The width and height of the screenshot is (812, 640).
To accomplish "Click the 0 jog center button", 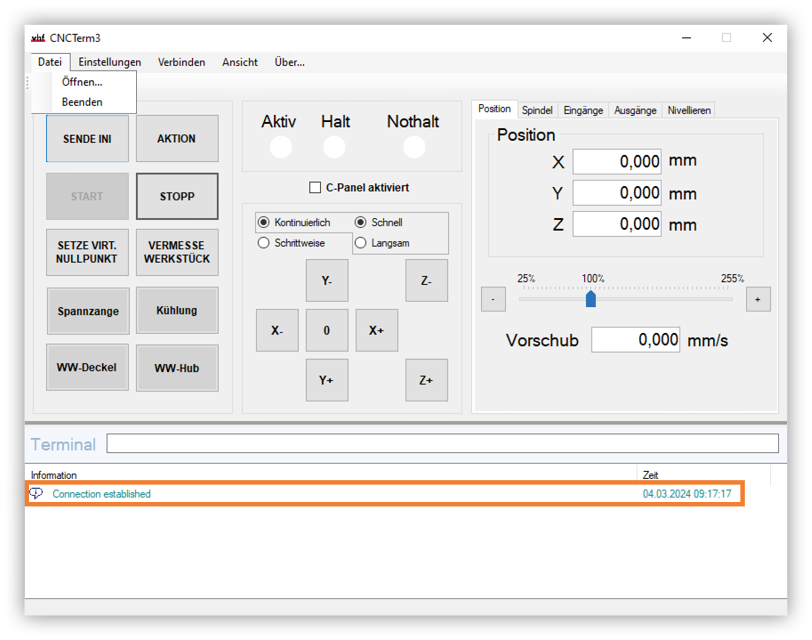I will click(327, 330).
